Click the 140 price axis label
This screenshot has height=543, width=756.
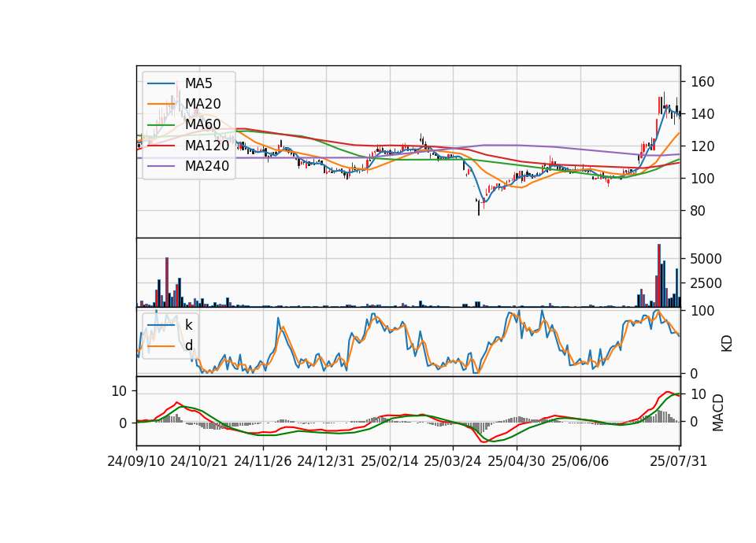coord(702,114)
